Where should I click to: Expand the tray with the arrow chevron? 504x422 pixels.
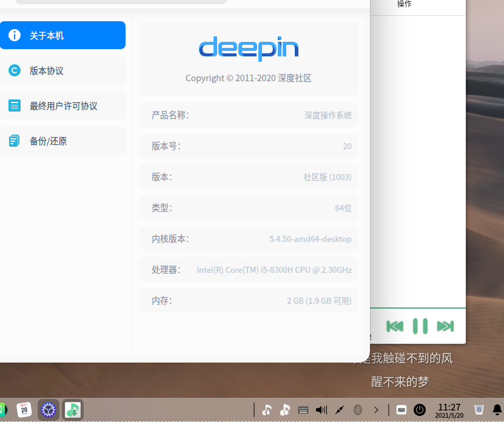[x=376, y=410]
